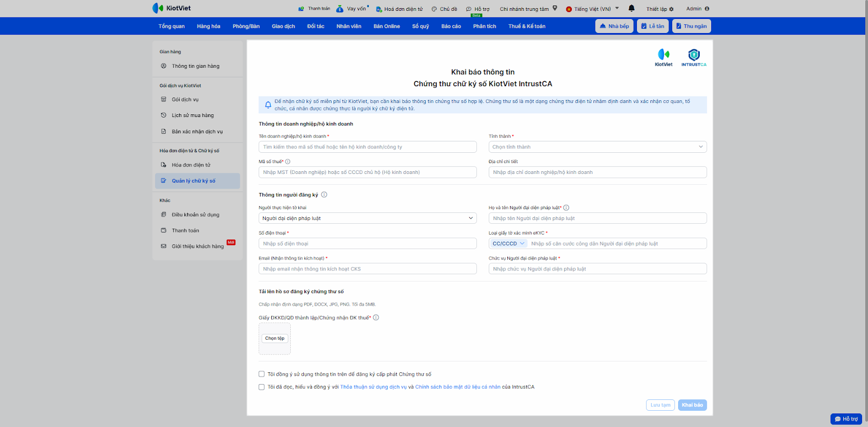The height and width of the screenshot is (427, 868).
Task: Focus the Email nhận thông tin kích hoạt field
Action: (x=368, y=269)
